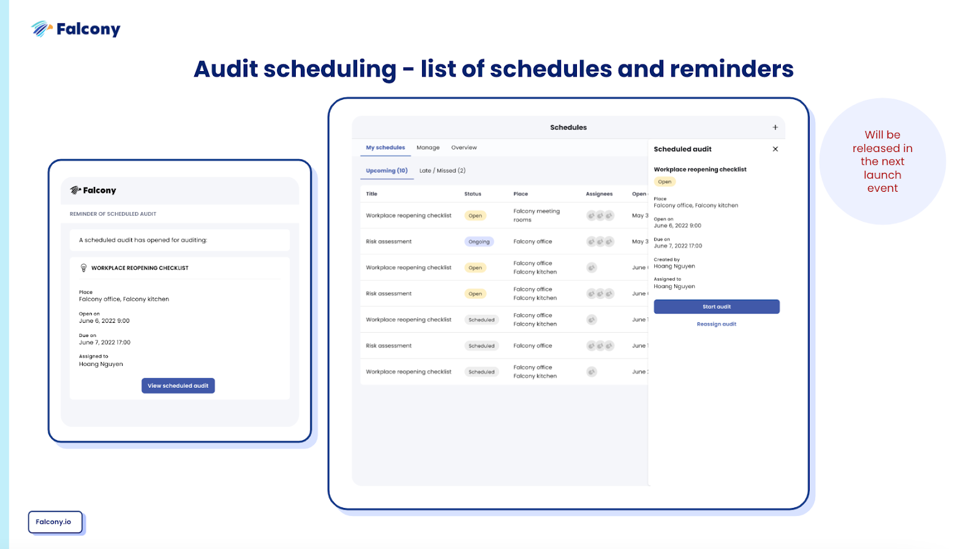Image resolution: width=980 pixels, height=549 pixels.
Task: Click 'June 6, 2022 9:00' in Scheduled audit panel
Action: click(x=677, y=225)
